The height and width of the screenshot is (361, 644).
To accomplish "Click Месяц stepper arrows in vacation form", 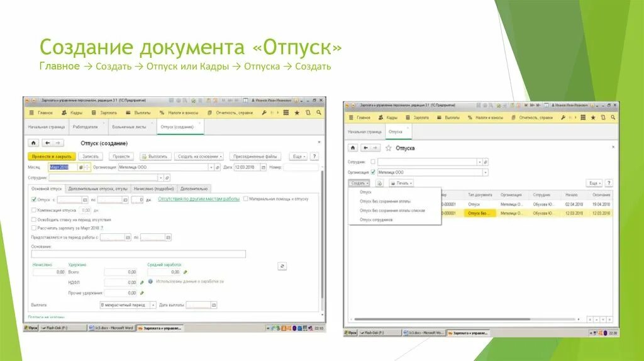I will point(87,167).
